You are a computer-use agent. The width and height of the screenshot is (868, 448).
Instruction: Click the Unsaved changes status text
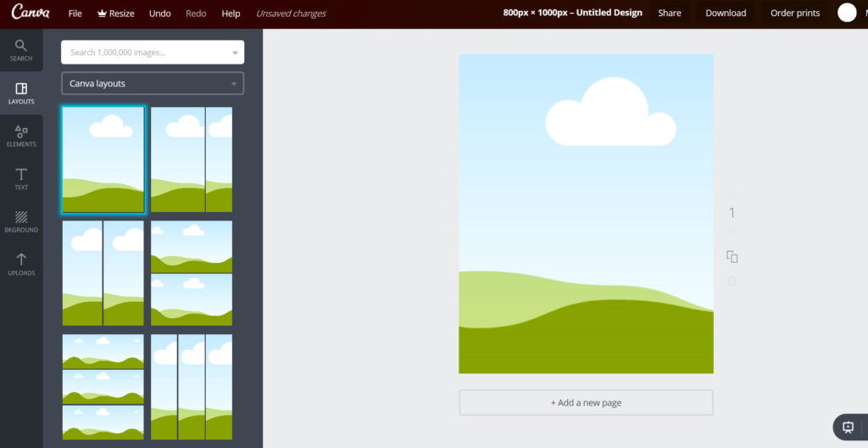click(291, 14)
